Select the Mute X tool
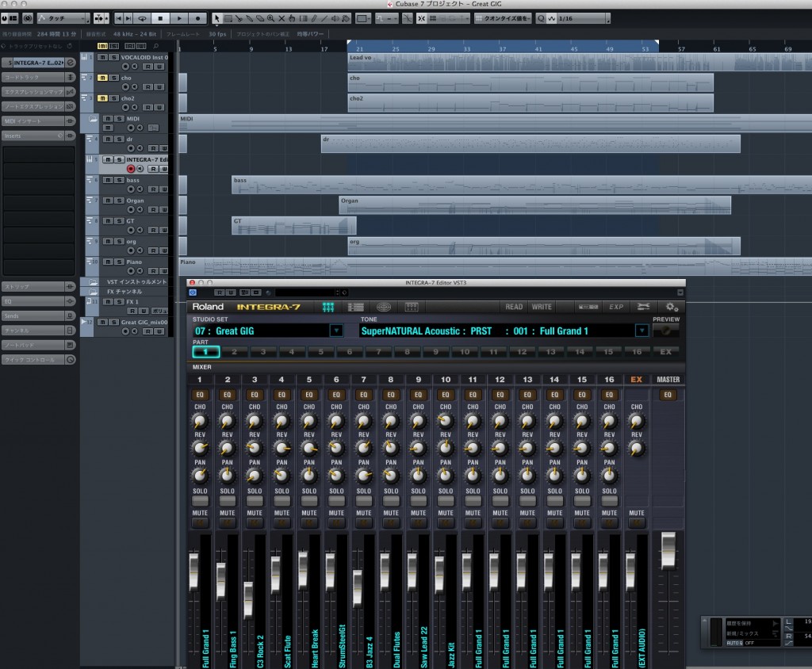This screenshot has width=812, height=669. coord(282,18)
